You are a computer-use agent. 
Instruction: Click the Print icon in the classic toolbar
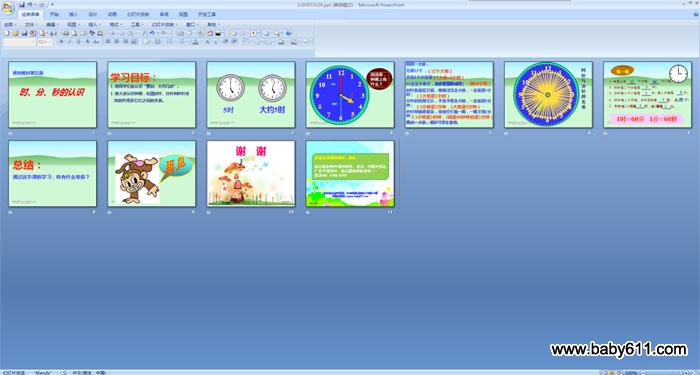click(42, 33)
